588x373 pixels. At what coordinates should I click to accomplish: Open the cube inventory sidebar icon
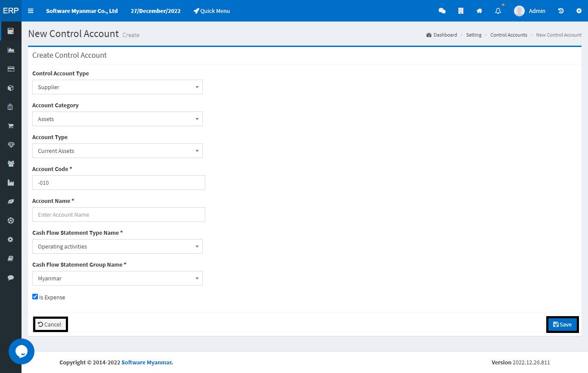pyautogui.click(x=11, y=88)
